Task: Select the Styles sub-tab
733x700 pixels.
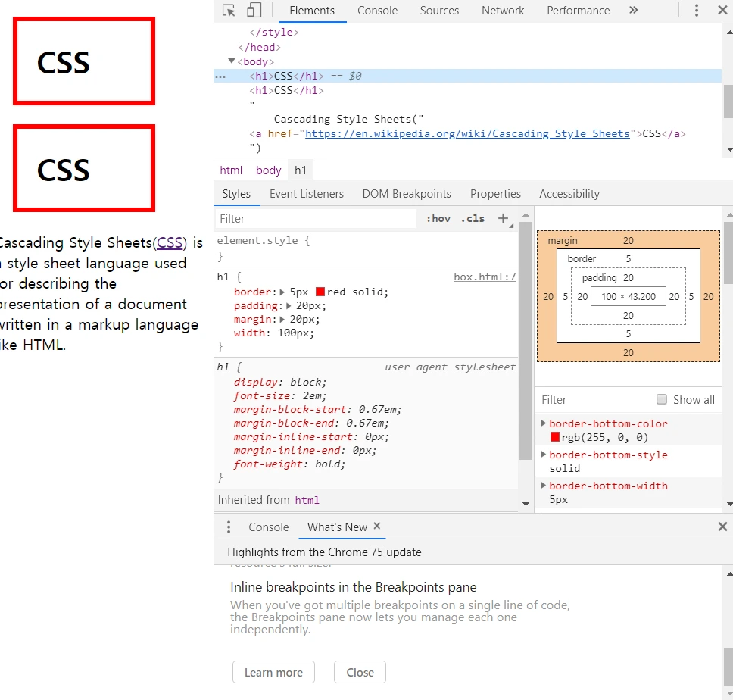Action: 236,194
